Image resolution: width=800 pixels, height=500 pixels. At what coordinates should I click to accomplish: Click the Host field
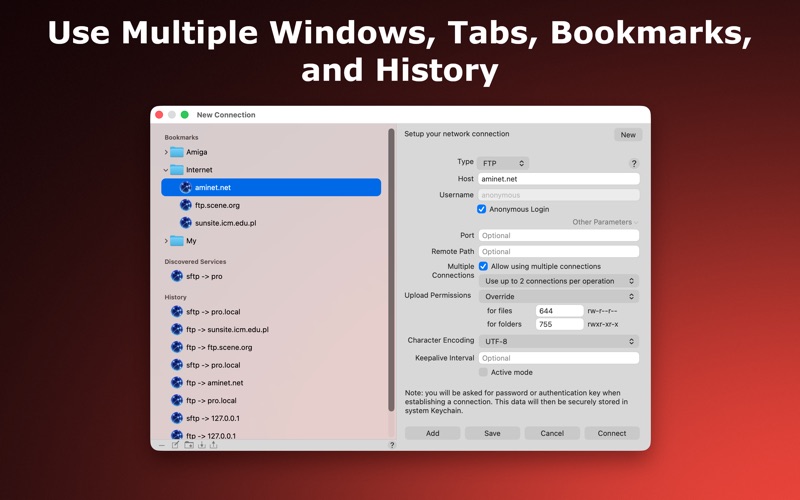click(x=559, y=179)
